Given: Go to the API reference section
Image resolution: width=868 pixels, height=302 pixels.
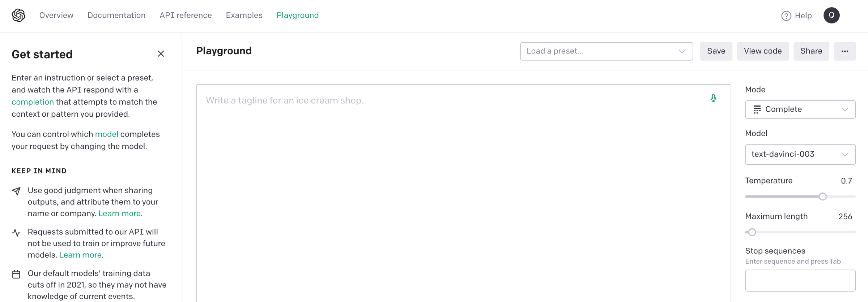Looking at the screenshot, I should (186, 15).
